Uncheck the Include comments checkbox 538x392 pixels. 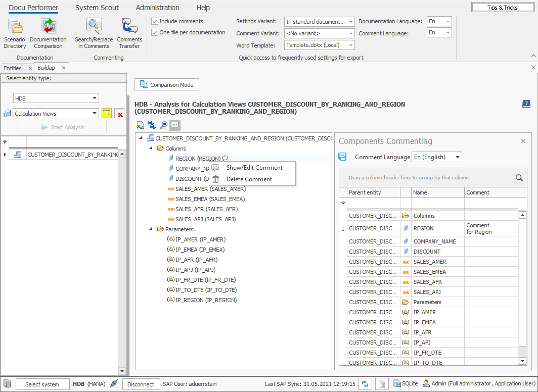tap(155, 21)
